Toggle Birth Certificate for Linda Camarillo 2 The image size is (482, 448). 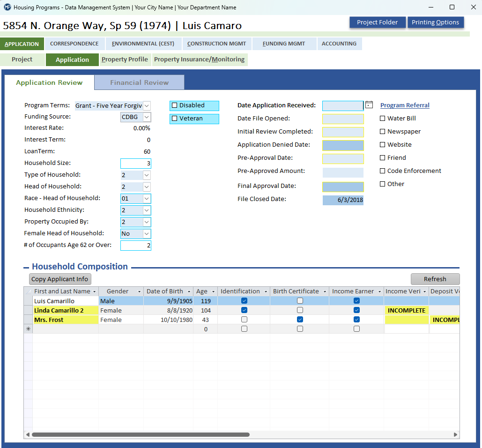click(300, 310)
